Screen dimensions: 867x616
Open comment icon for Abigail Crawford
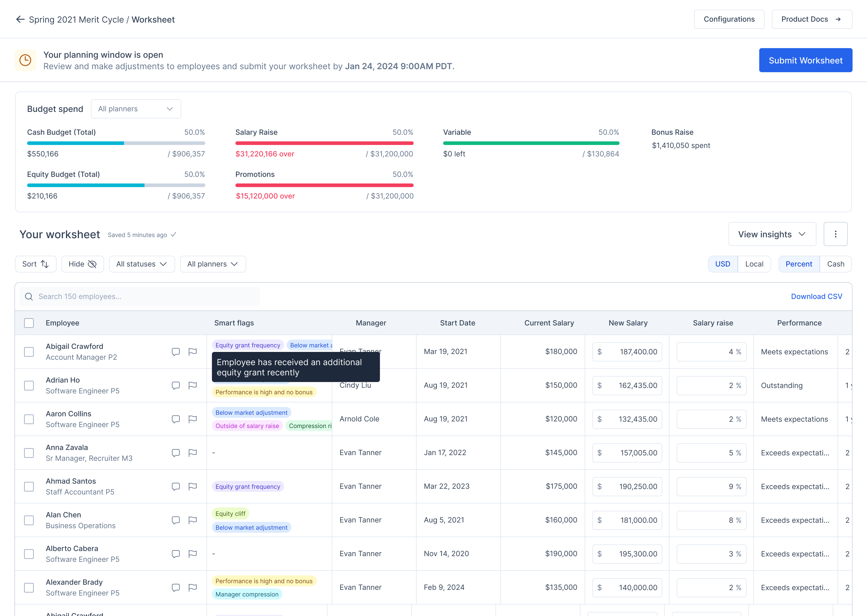176,352
